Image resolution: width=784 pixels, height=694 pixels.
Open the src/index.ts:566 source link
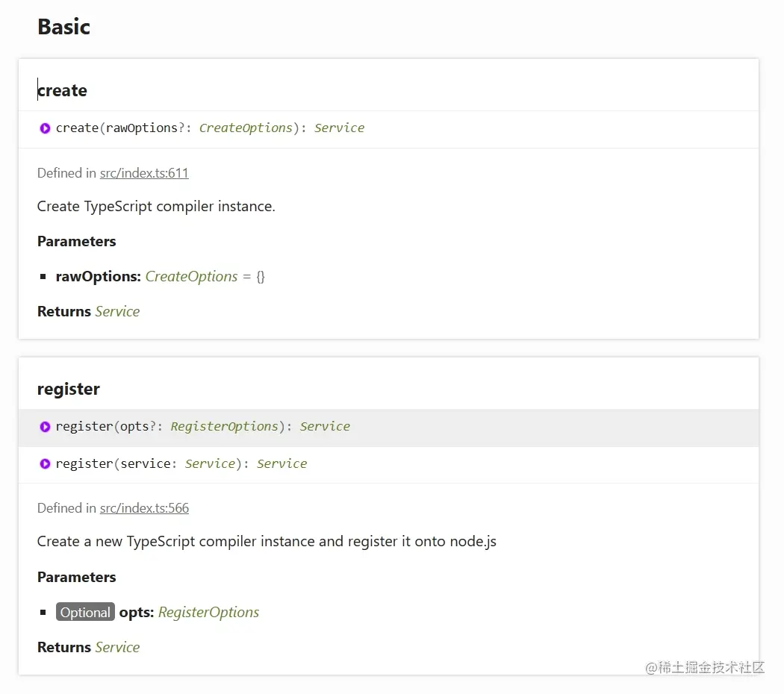click(x=145, y=508)
